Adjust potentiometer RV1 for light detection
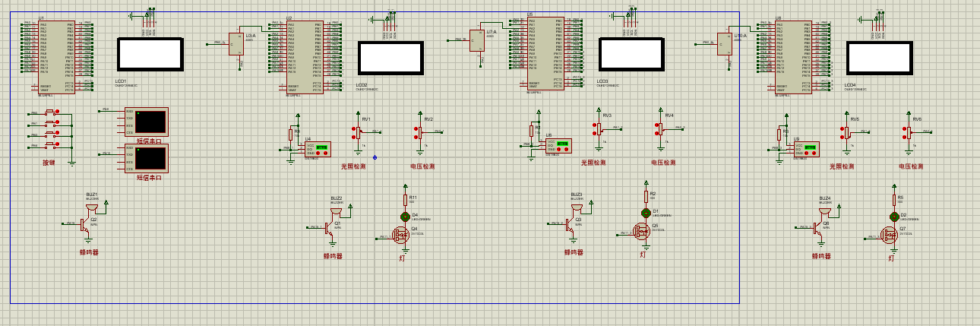 (x=357, y=132)
